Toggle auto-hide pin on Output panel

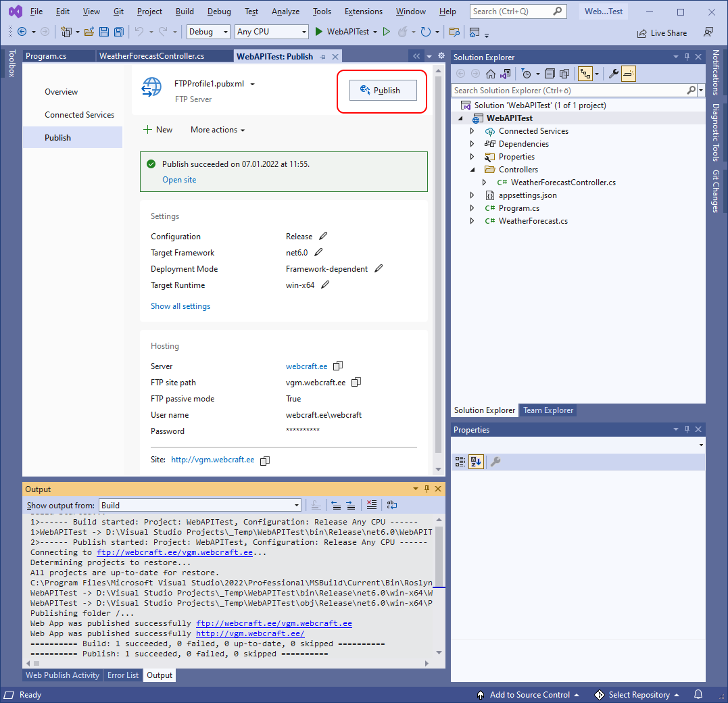coord(427,489)
